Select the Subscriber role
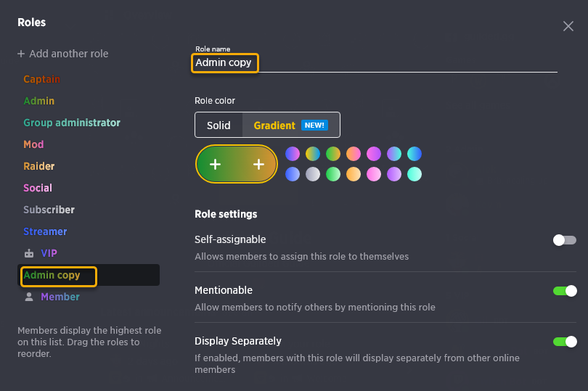This screenshot has height=391, width=588. pyautogui.click(x=49, y=210)
